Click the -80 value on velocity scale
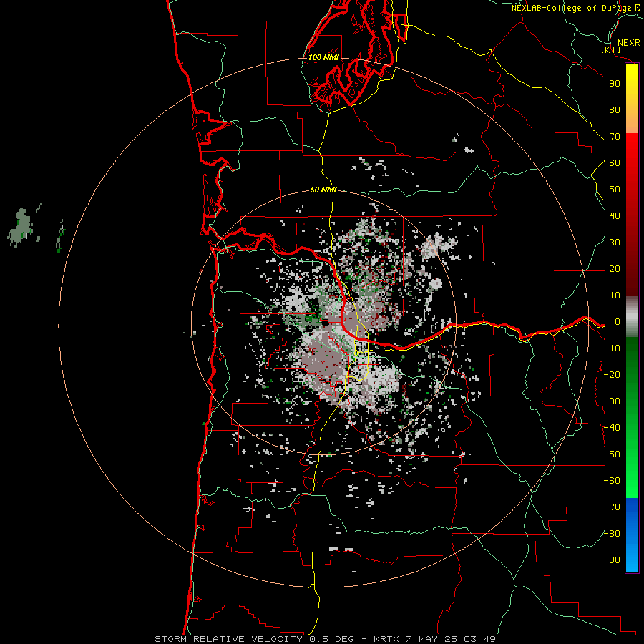644x644 pixels. click(x=612, y=534)
